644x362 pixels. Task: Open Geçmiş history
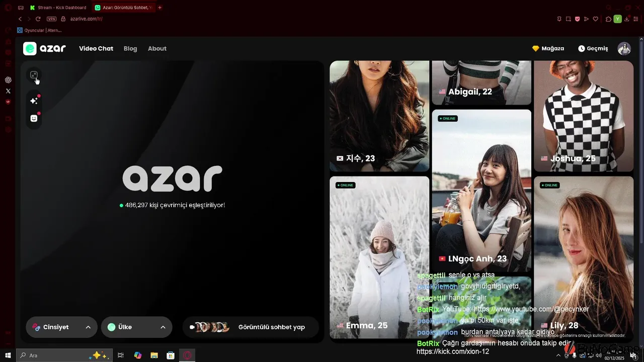593,49
